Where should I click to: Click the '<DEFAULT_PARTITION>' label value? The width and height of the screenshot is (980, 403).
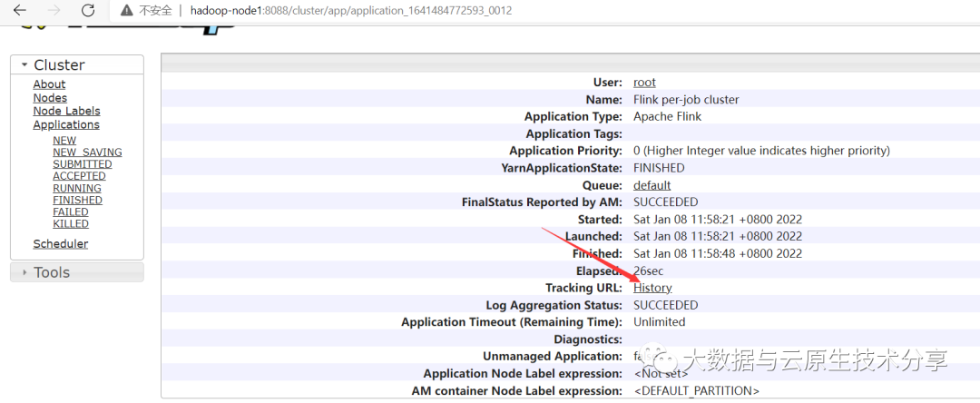click(x=697, y=391)
